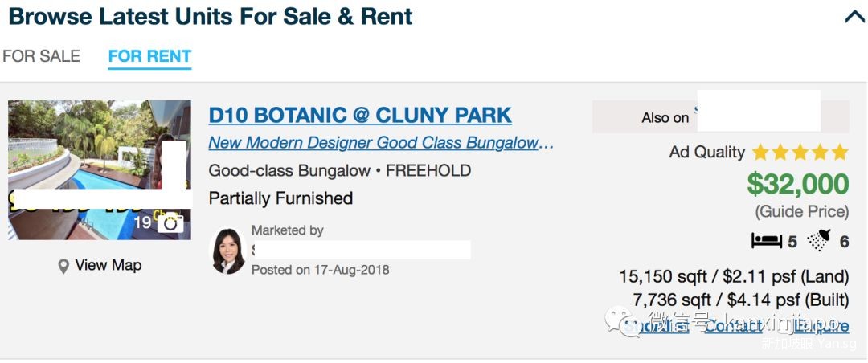Switch to the FOR SALE tab
The image size is (868, 363).
click(41, 56)
